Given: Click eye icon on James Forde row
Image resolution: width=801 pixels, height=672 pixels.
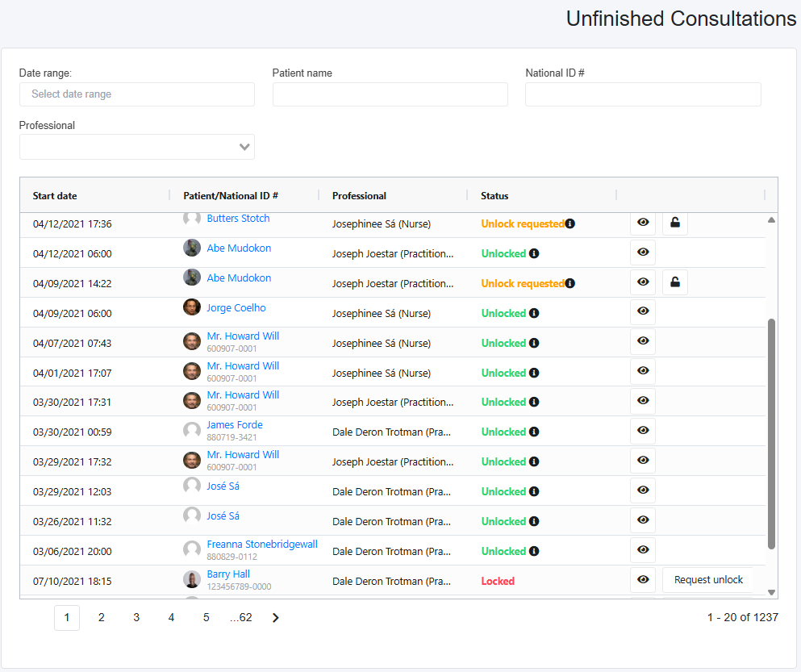Looking at the screenshot, I should tap(643, 431).
